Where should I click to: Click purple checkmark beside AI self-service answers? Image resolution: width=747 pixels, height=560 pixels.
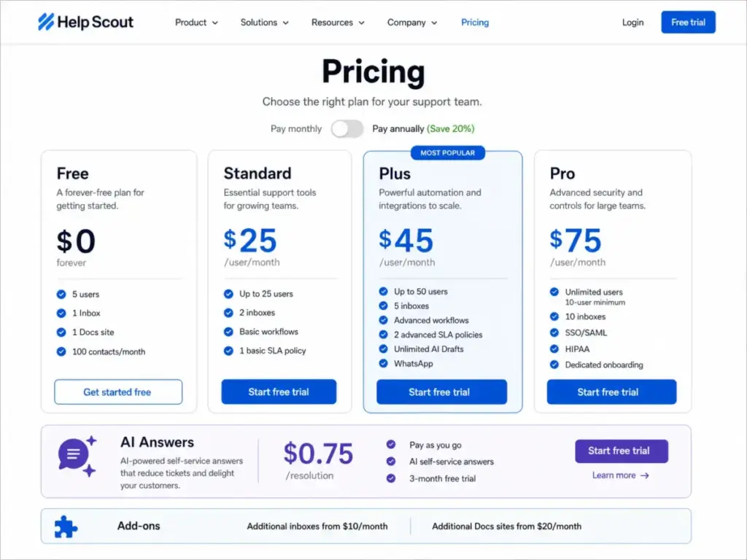pyautogui.click(x=391, y=461)
